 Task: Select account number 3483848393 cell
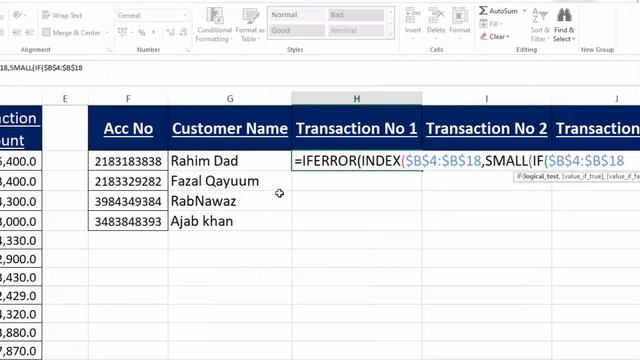pos(128,221)
